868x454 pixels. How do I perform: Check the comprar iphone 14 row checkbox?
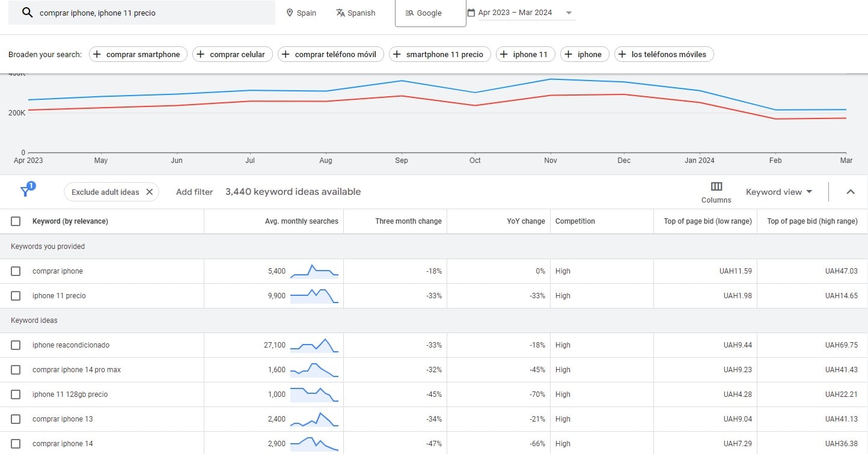(16, 444)
